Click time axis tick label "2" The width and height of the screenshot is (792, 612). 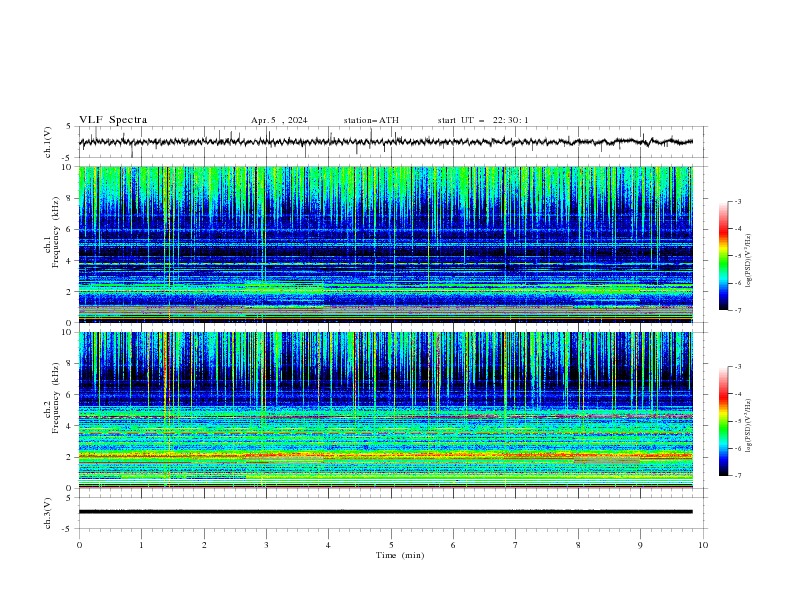204,545
